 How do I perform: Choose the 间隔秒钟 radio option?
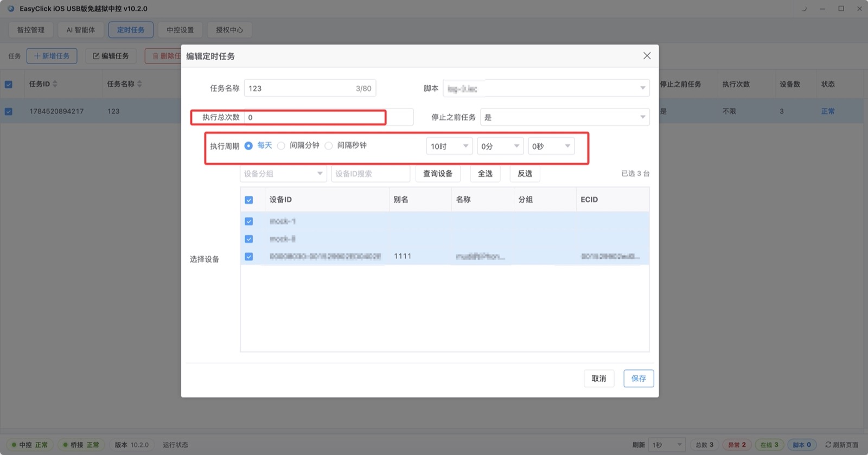pos(329,146)
